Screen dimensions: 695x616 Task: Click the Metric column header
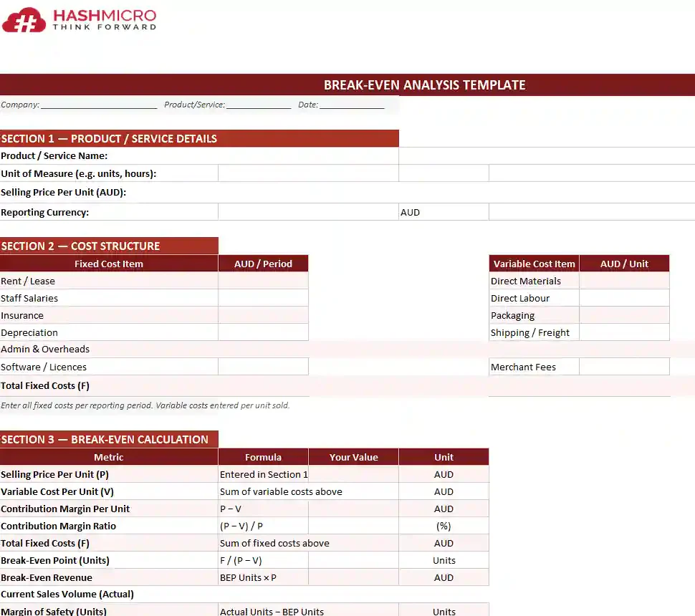point(109,457)
